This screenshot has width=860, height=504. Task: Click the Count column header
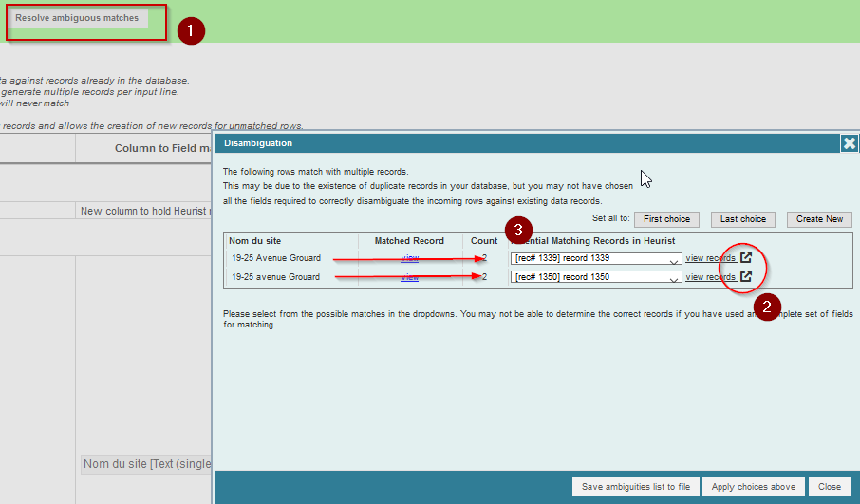pyautogui.click(x=484, y=241)
